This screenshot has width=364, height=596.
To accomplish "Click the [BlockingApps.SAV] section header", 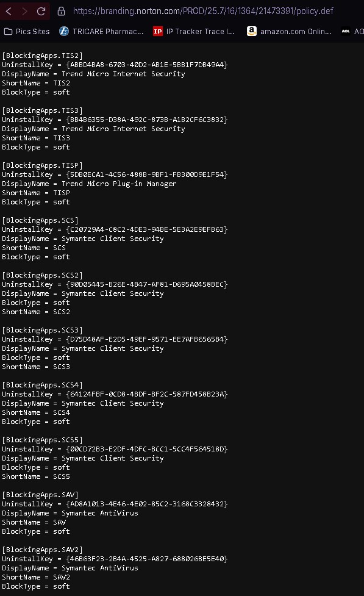I will (x=40, y=495).
